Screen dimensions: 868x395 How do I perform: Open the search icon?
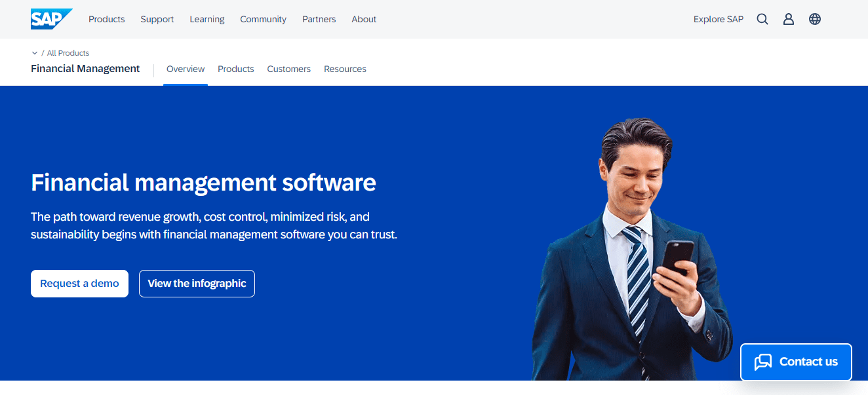pos(762,19)
